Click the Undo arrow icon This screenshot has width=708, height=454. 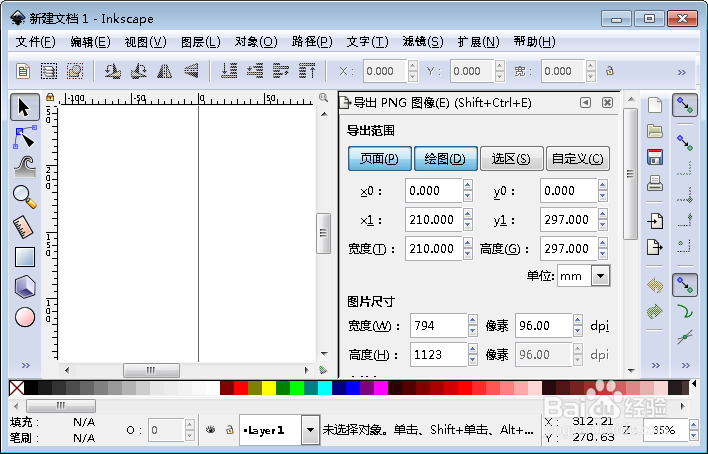pos(655,285)
